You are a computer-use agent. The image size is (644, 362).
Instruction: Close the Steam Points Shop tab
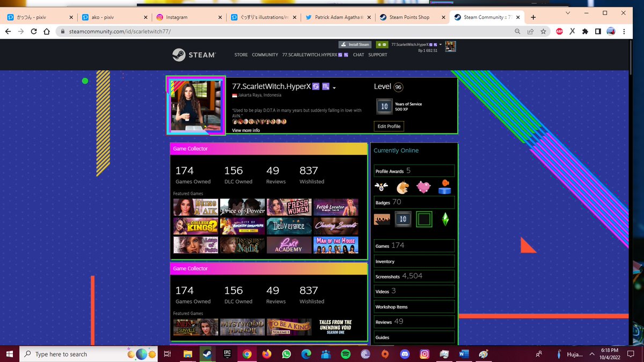coord(443,17)
